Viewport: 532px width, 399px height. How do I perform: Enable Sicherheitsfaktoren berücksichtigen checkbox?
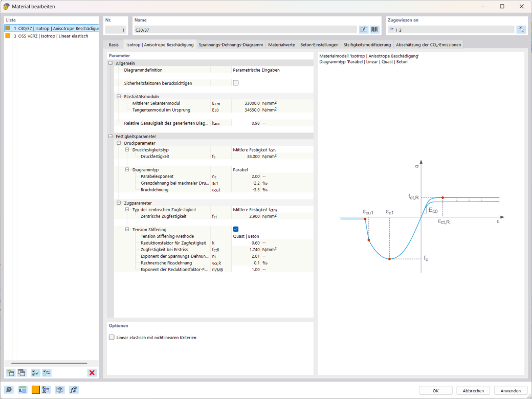coord(236,83)
